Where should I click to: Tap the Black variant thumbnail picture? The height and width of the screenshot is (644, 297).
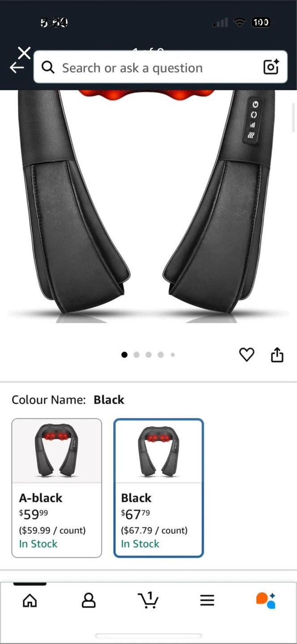[158, 450]
